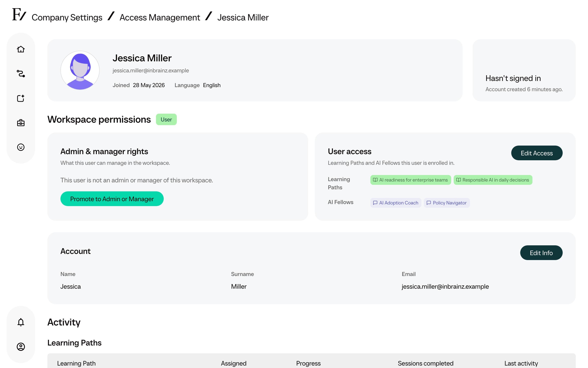Click the Activity heading
This screenshot has height=368, width=588.
click(x=64, y=322)
